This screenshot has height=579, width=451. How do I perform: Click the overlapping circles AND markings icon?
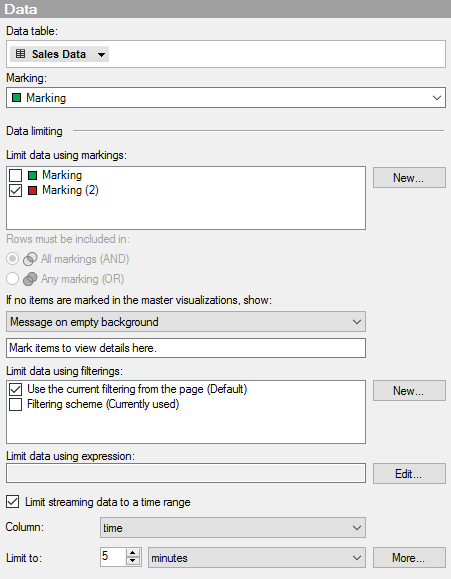30,259
